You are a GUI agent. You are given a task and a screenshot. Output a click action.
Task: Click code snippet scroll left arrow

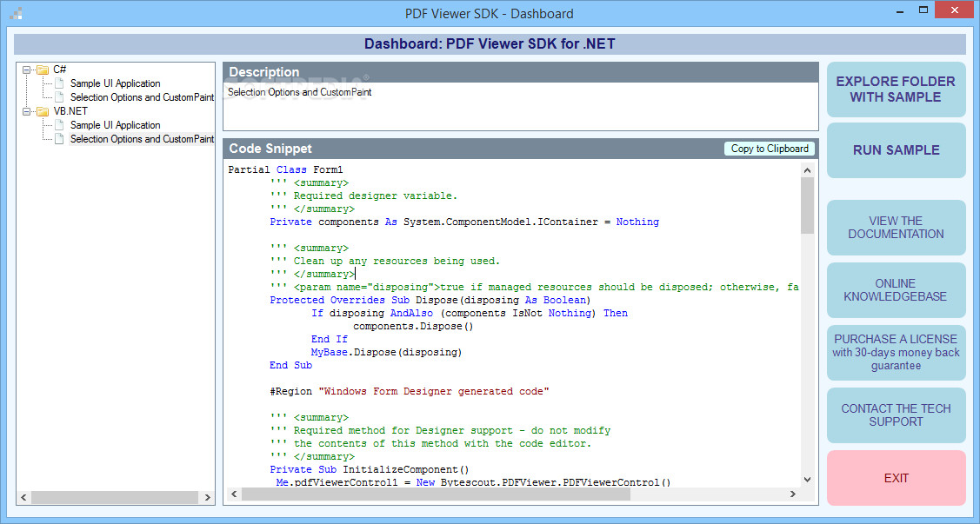[x=235, y=494]
